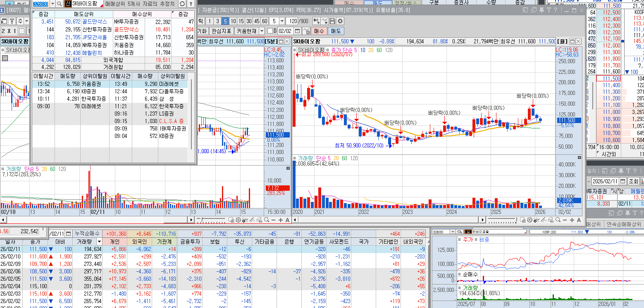Select the 10 minute interval button
This screenshot has width=644, height=308.
(x=234, y=21)
